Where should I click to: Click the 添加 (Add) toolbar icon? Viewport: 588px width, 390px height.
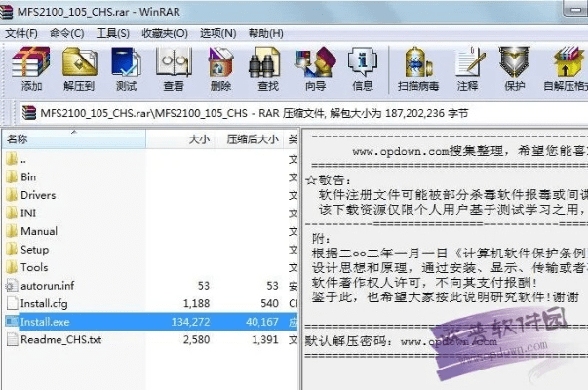pos(31,62)
